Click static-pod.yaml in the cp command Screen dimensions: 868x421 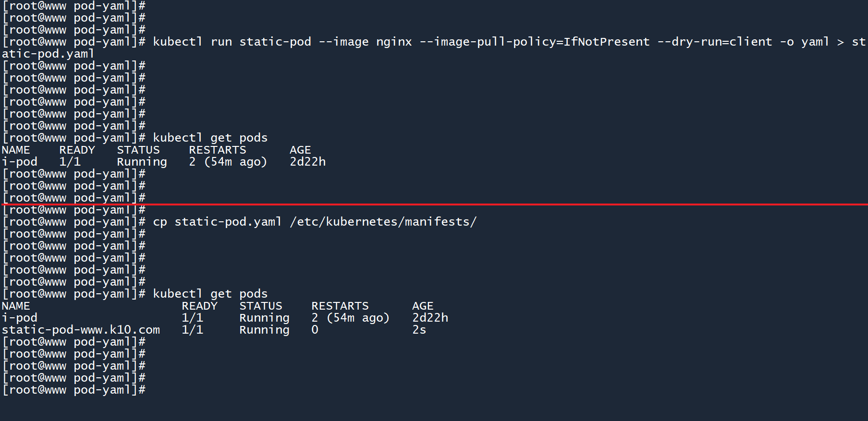(x=228, y=222)
